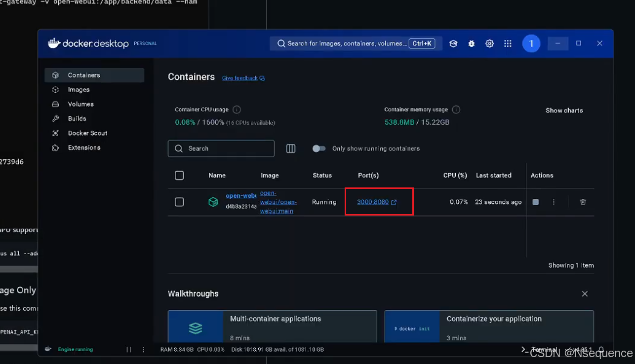This screenshot has height=364, width=635.
Task: Click the container ID d4b3a2314a text
Action: pos(241,207)
